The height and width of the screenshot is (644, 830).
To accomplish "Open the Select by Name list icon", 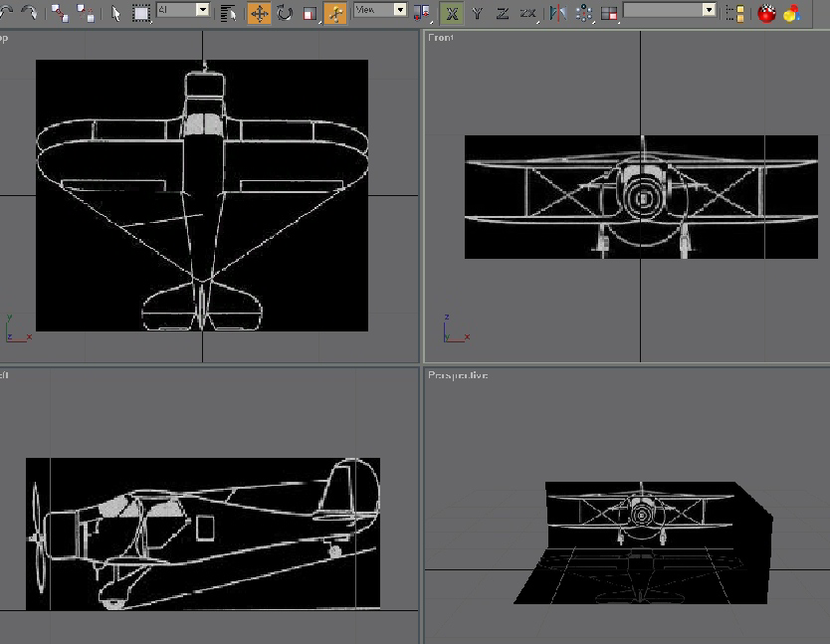I will [228, 13].
